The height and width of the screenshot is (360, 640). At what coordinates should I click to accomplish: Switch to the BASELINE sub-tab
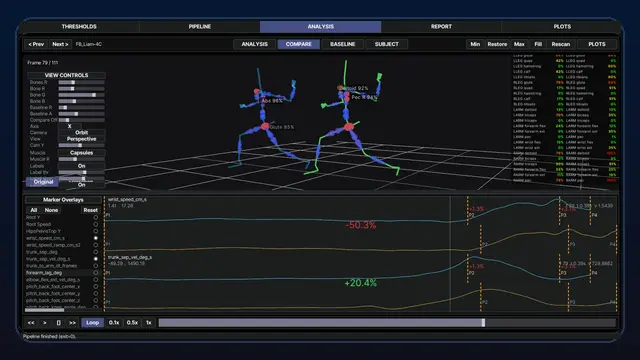[342, 44]
